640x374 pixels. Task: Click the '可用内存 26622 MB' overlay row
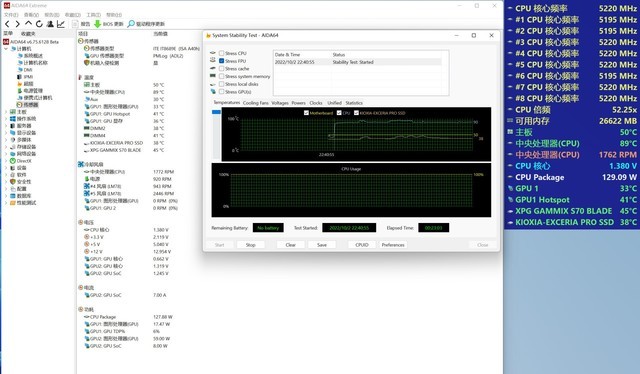(x=572, y=121)
